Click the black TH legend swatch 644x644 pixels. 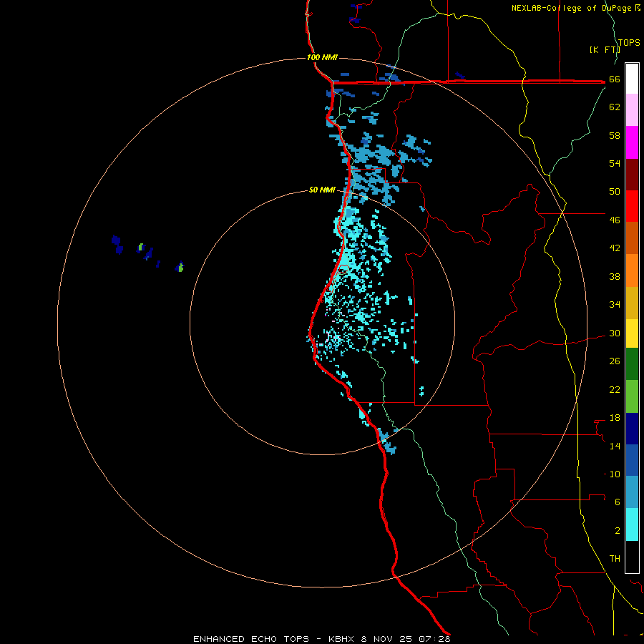pos(632,557)
